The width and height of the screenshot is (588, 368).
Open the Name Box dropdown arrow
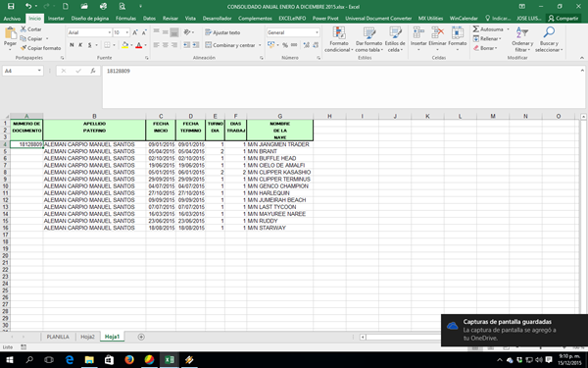point(39,71)
